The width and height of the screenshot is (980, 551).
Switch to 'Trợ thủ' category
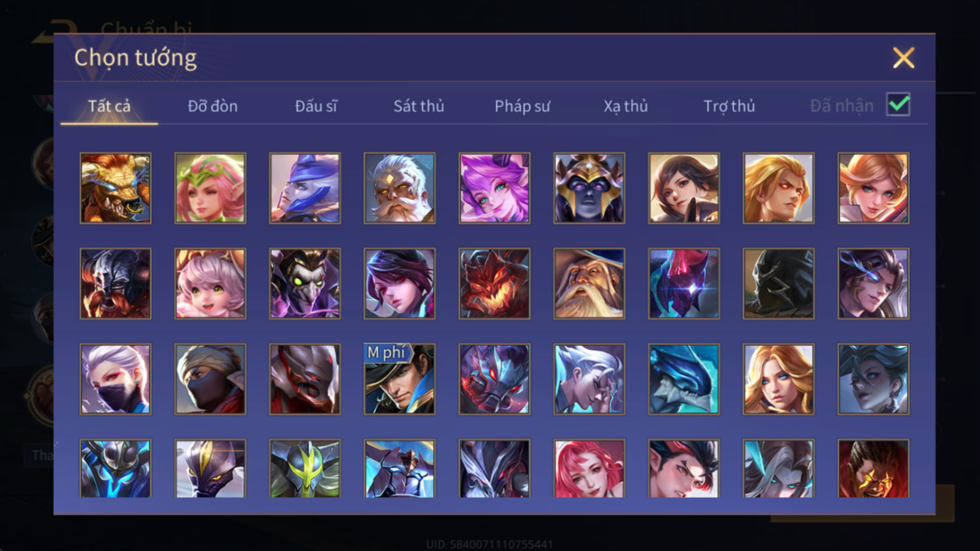[x=729, y=106]
